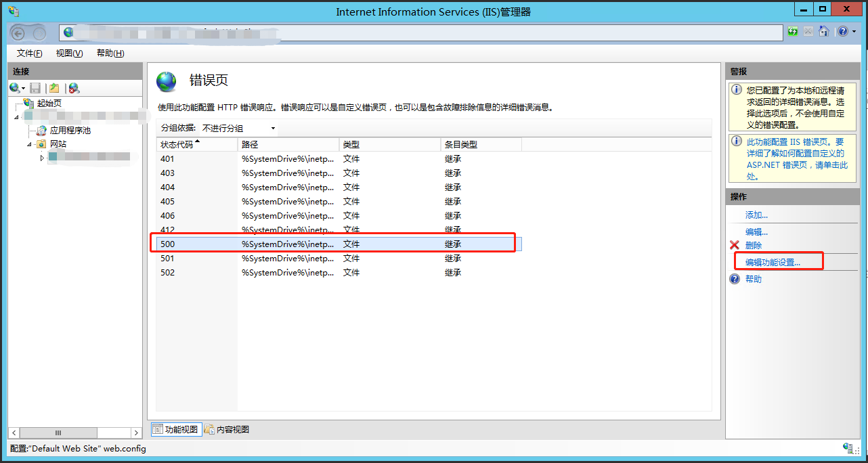Click the stop loading icon
The image size is (868, 463).
(x=808, y=31)
